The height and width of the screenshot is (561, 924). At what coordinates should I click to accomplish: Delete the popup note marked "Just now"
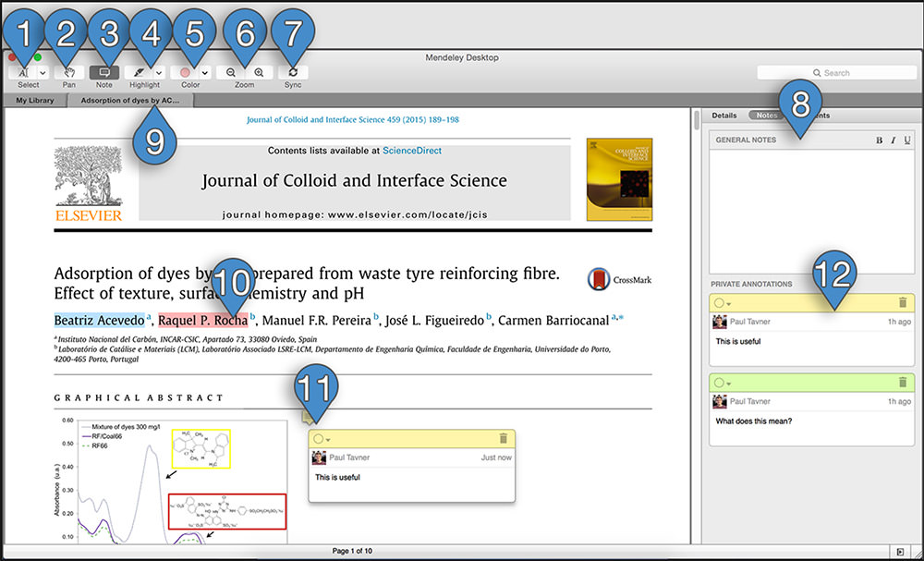pos(503,438)
